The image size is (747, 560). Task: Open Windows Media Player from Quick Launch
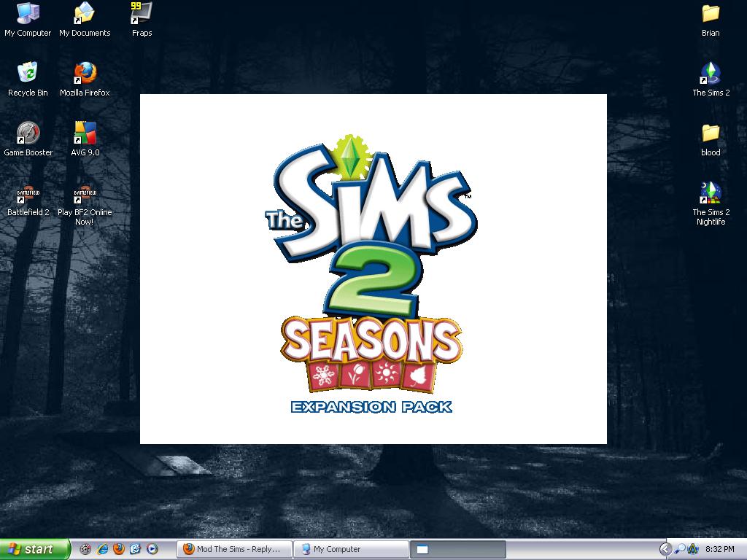point(151,549)
